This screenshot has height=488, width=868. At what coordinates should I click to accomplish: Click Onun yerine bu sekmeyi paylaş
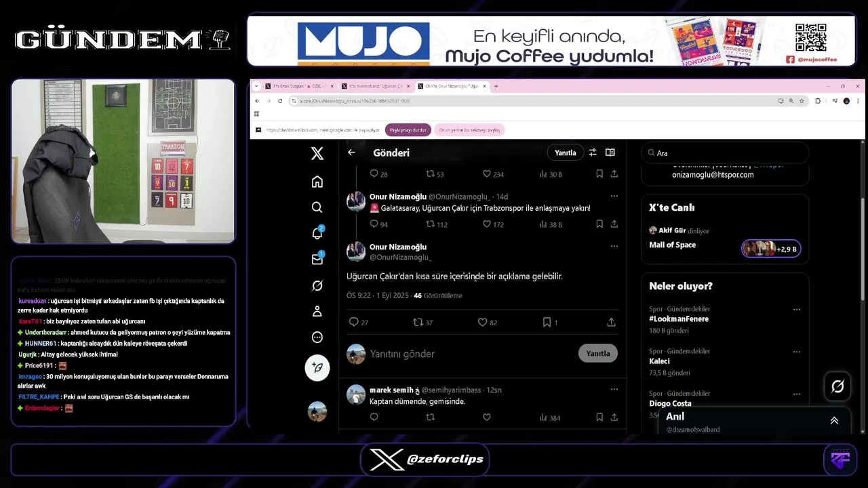click(x=469, y=129)
